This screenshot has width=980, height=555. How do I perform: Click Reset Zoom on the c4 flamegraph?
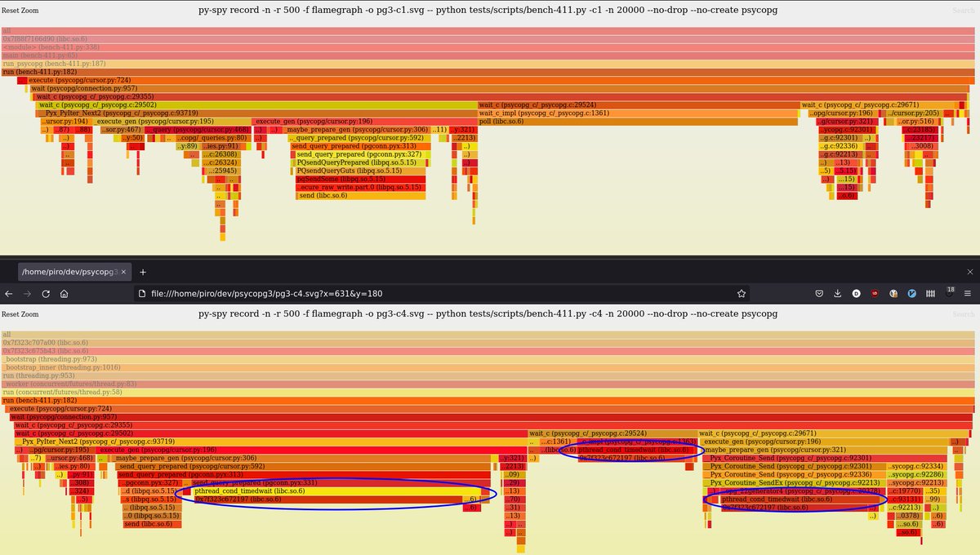tap(20, 313)
